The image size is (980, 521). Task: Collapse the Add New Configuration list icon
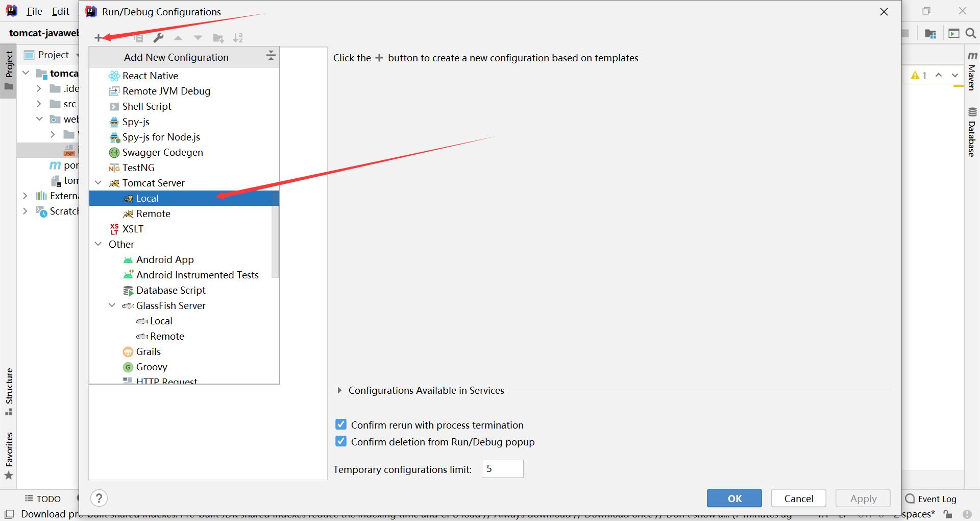(x=271, y=56)
